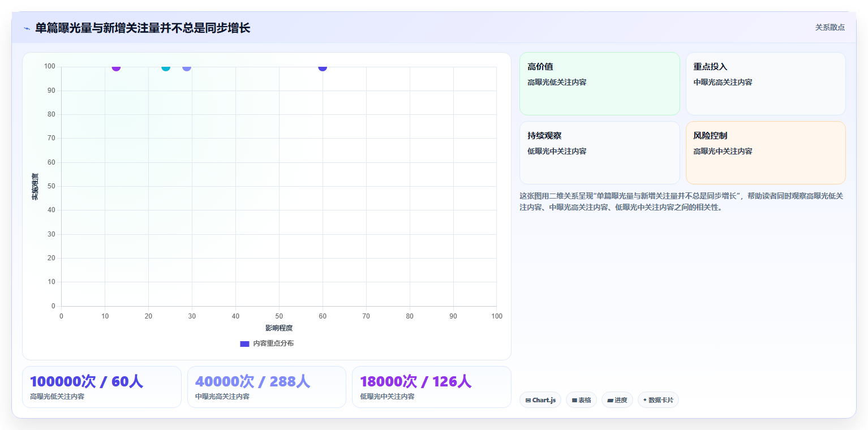
Task: Click 高曝光低关注内容 text in 高价值 card
Action: tap(557, 82)
